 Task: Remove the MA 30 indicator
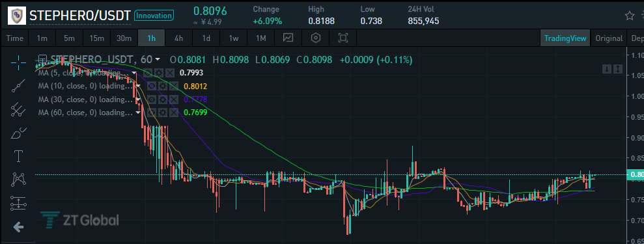click(x=174, y=100)
